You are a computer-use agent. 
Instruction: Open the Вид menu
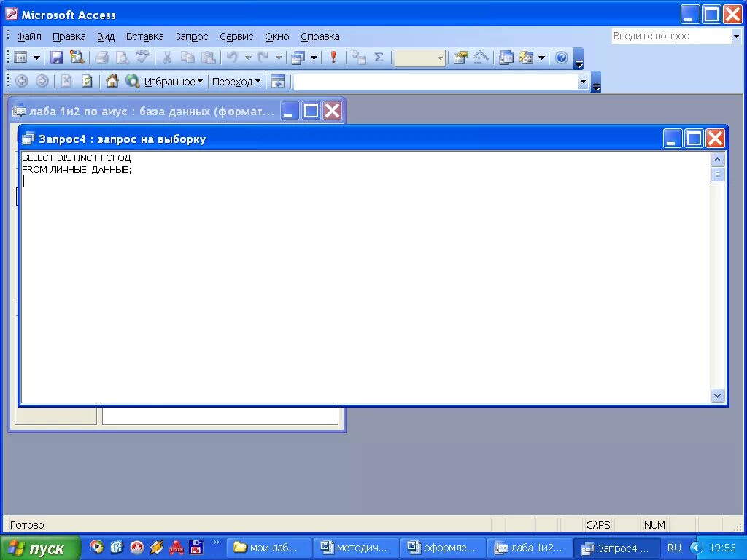(106, 36)
